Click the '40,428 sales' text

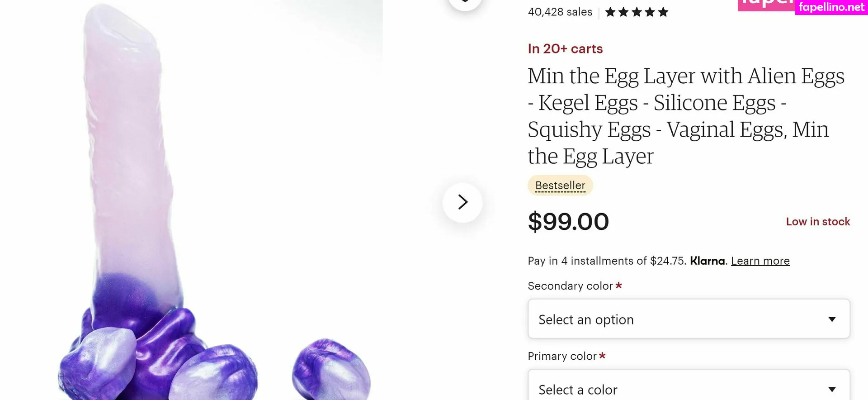click(x=560, y=12)
